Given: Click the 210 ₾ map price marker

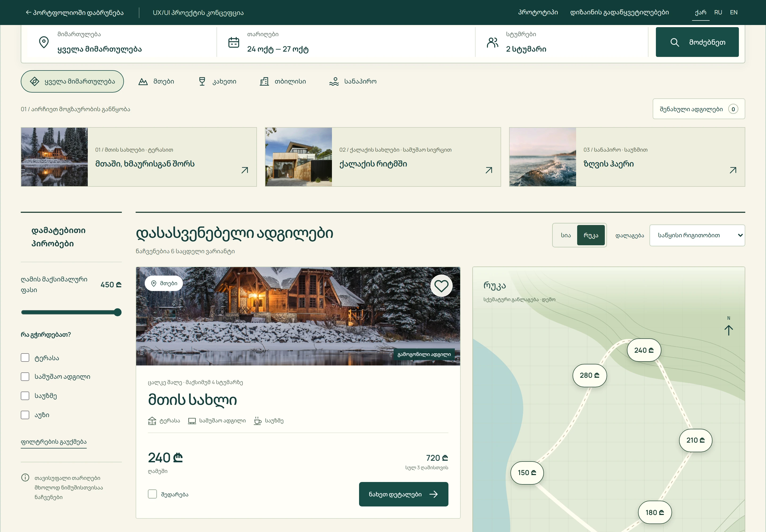Looking at the screenshot, I should [x=695, y=440].
